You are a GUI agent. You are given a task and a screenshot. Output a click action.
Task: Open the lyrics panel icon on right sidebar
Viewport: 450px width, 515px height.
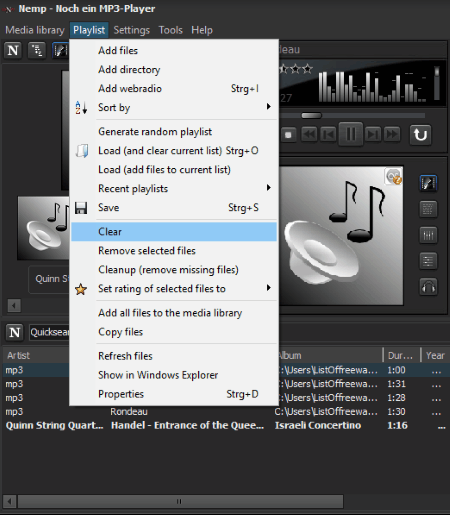pos(428,209)
